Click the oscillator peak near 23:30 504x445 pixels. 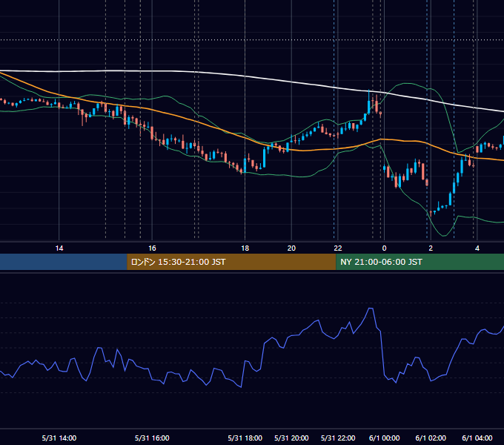(371, 309)
